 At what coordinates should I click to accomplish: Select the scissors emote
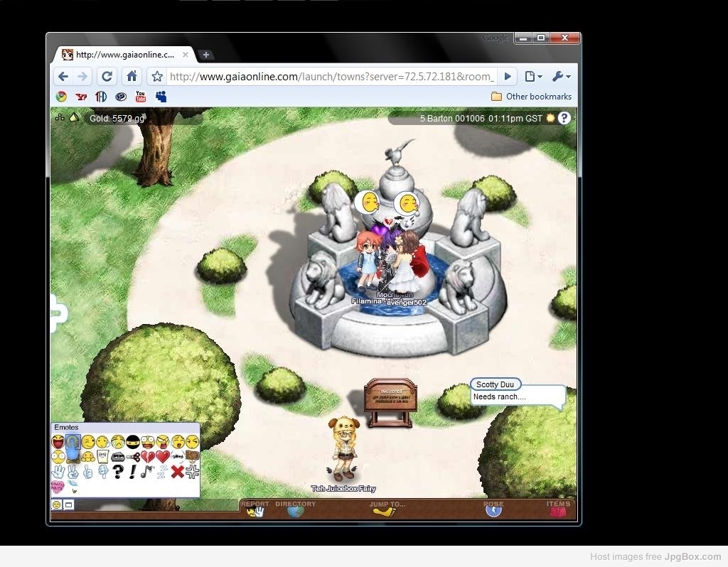tap(133, 457)
